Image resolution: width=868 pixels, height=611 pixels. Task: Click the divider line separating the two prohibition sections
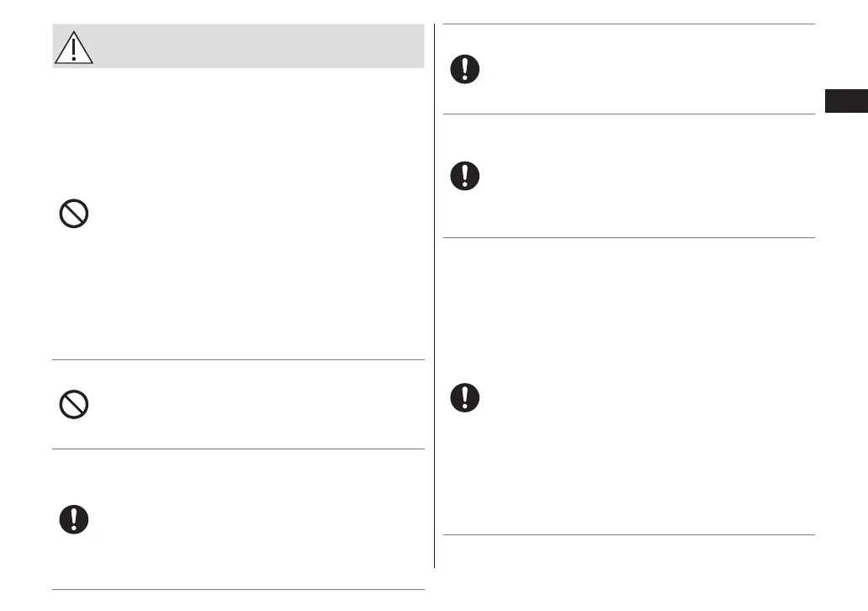(238, 360)
